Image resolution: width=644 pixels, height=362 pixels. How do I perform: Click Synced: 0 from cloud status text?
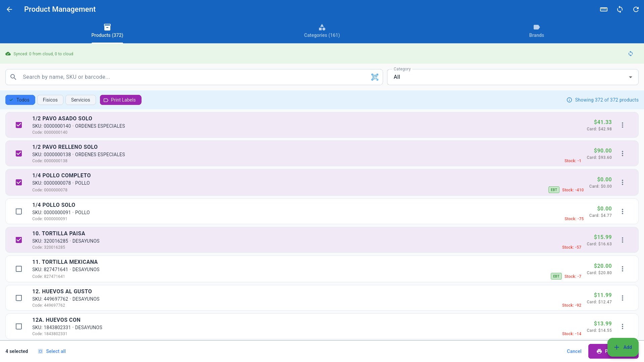[43, 54]
